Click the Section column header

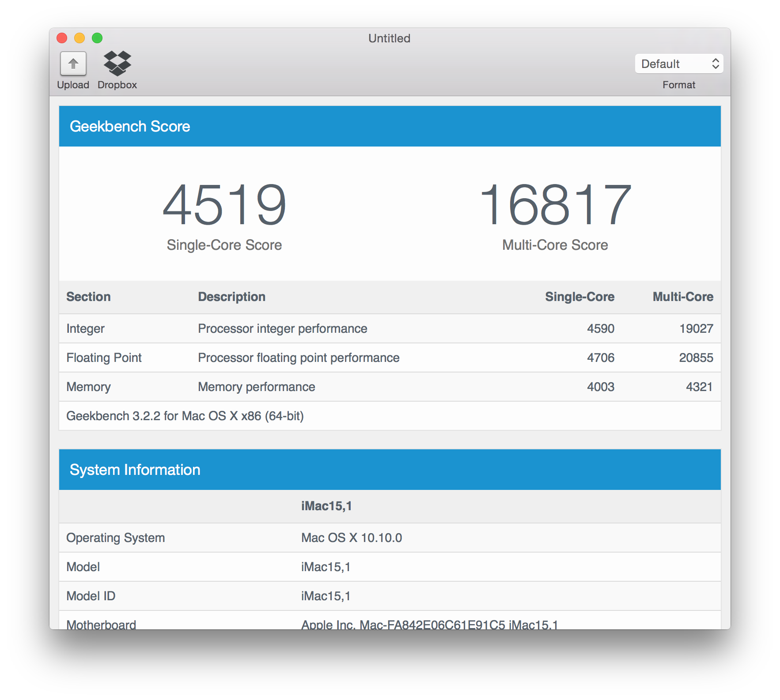[x=88, y=297]
